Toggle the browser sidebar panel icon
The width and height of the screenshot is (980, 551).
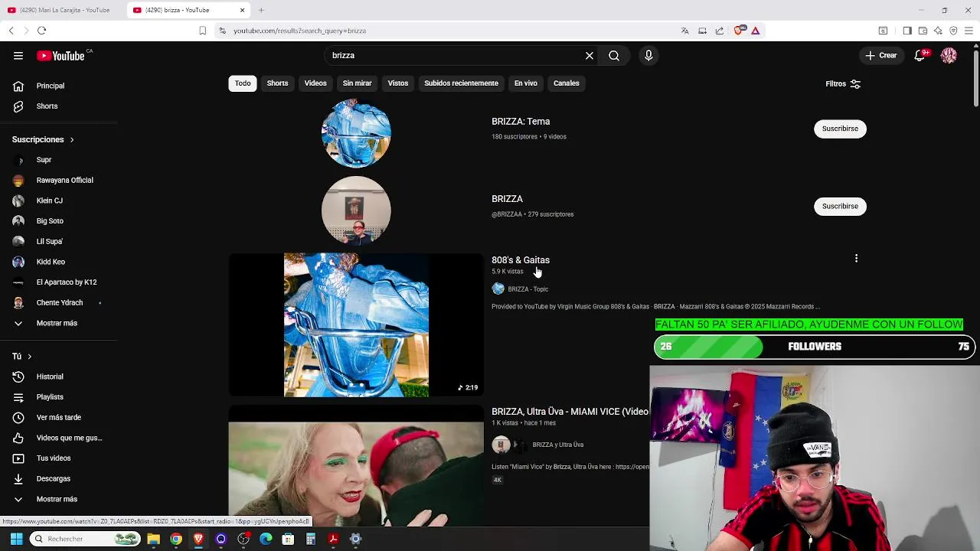pos(907,31)
